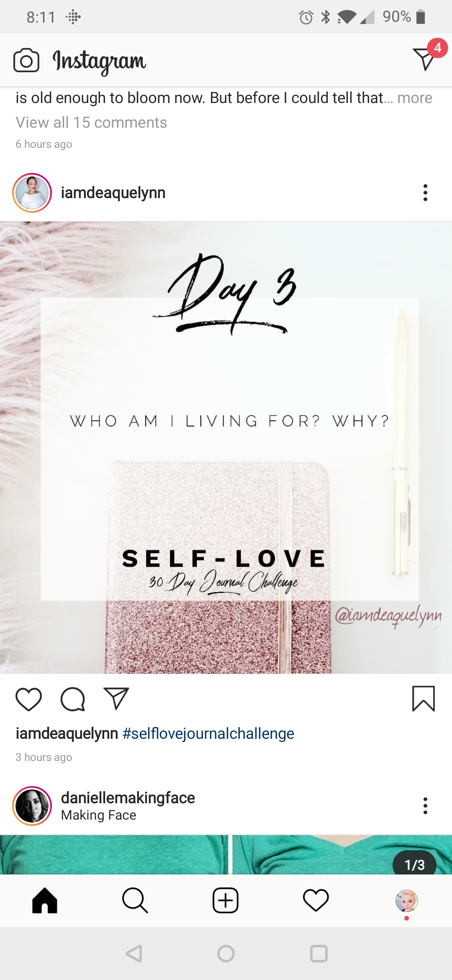Tap the Making Face location label
This screenshot has height=980, width=452.
coord(99,815)
